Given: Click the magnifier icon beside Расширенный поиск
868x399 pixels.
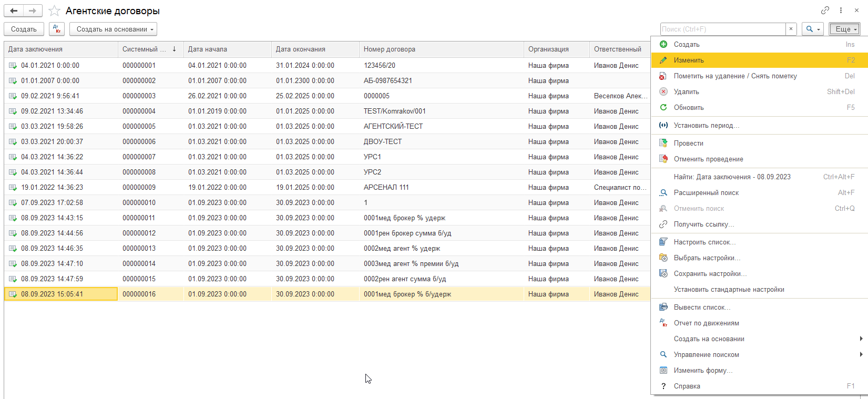Looking at the screenshot, I should tap(663, 192).
